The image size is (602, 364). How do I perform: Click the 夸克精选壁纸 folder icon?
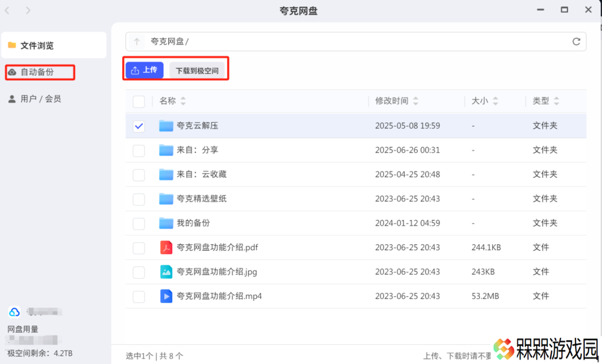pyautogui.click(x=166, y=198)
